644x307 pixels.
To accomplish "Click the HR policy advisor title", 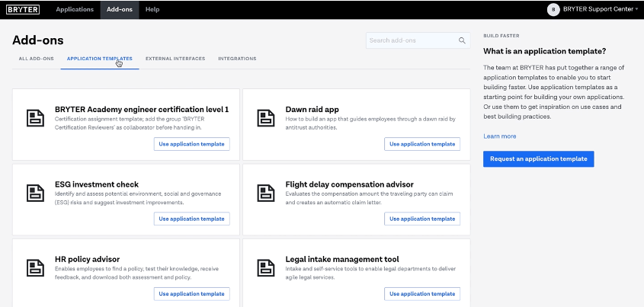I will tap(87, 260).
